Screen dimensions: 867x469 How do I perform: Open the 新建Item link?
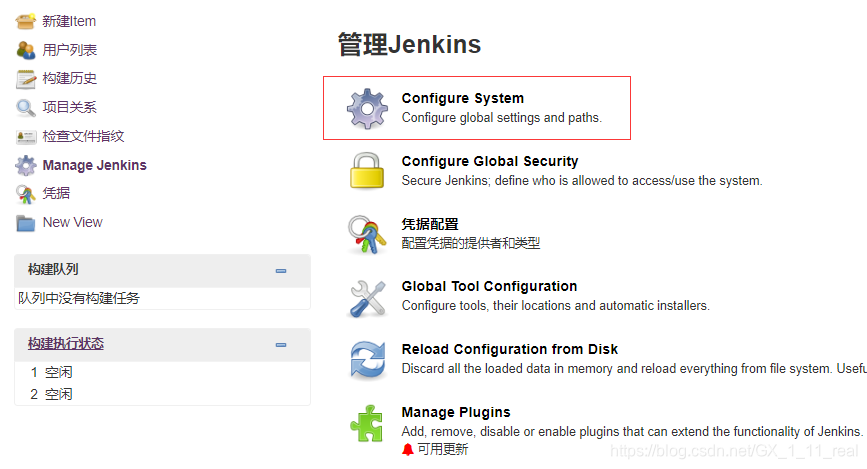[x=69, y=22]
